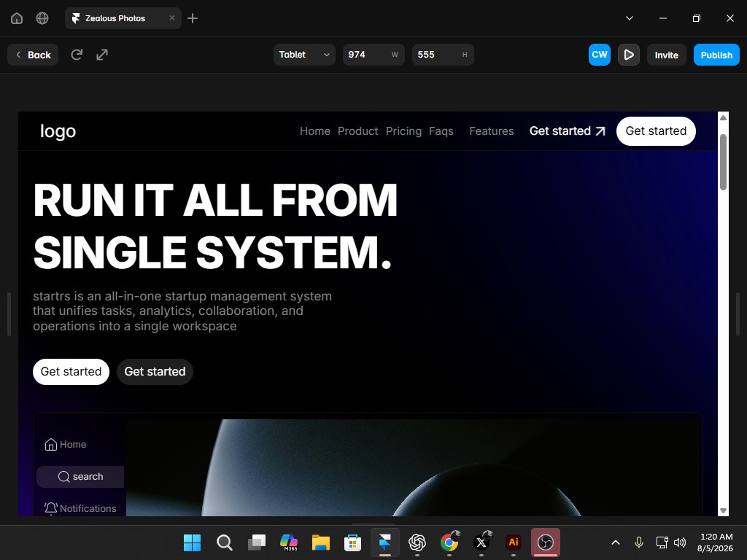Open the Tablet breakpoint dropdown
Screen dimensions: 747x560
point(304,55)
